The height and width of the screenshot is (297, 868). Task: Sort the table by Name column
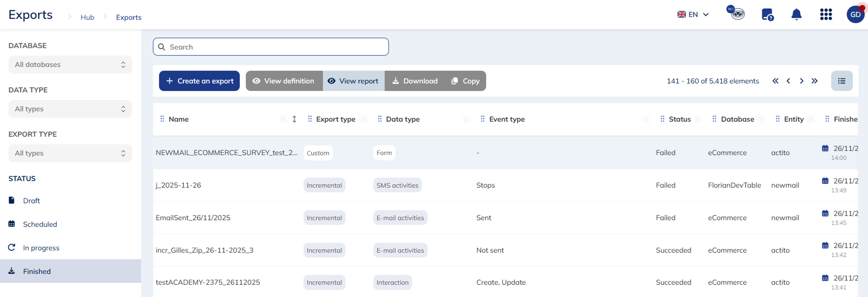(294, 119)
